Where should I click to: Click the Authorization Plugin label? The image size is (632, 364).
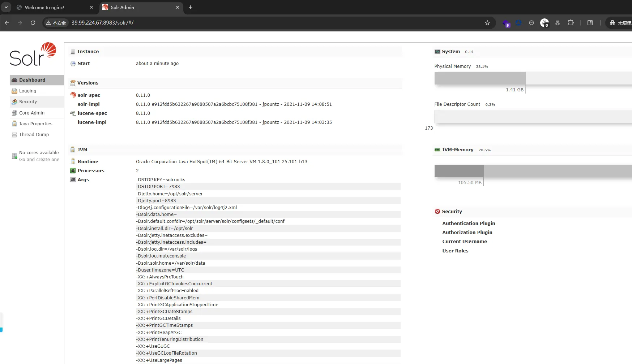coord(467,233)
